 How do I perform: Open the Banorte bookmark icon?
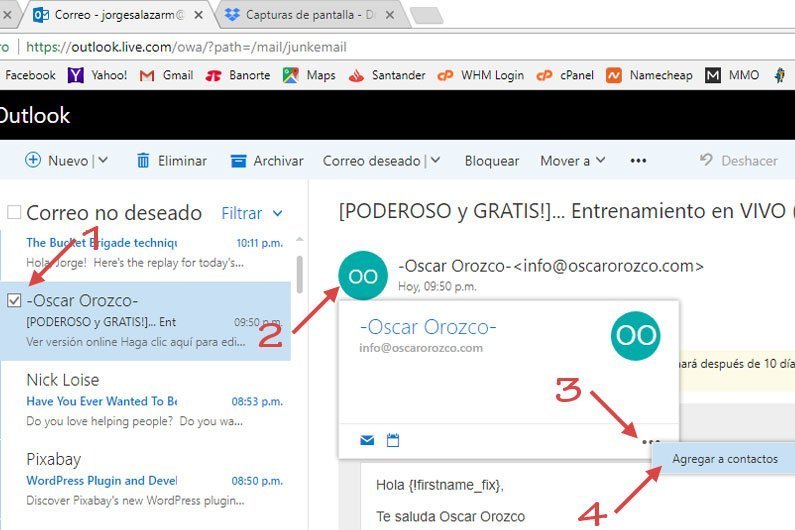[x=213, y=76]
